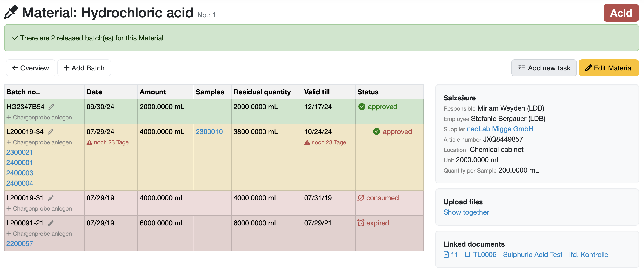Click pencil icon next to batch HG2347B54

pyautogui.click(x=51, y=107)
